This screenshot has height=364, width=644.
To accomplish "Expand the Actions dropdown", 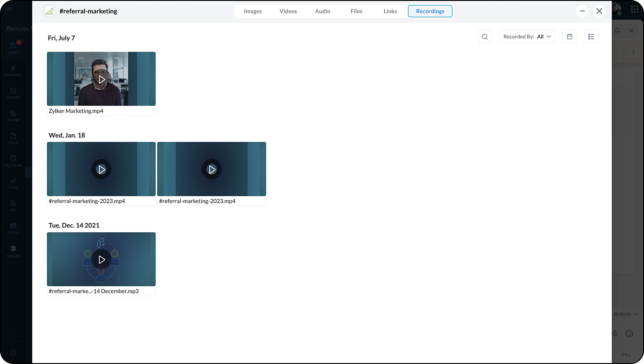I will click(x=625, y=314).
